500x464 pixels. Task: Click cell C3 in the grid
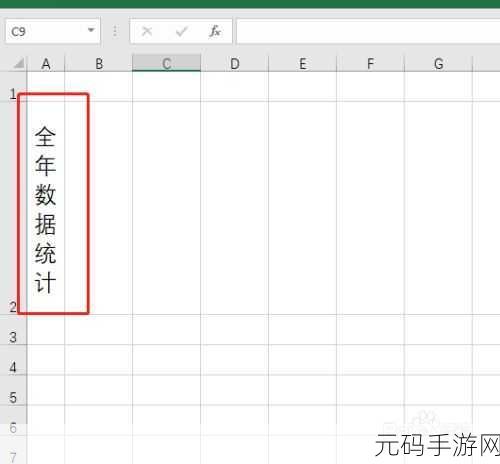(x=167, y=330)
